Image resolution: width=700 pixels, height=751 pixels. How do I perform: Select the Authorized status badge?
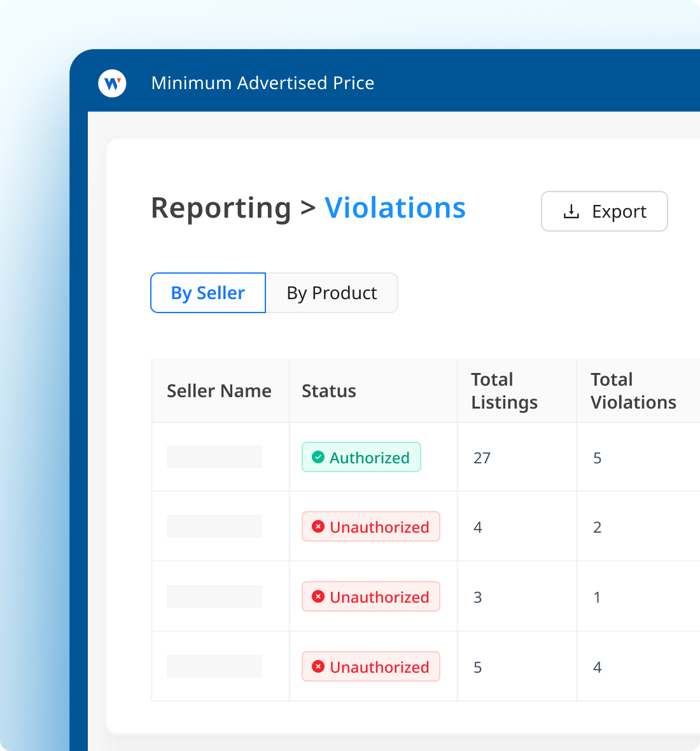(x=361, y=457)
